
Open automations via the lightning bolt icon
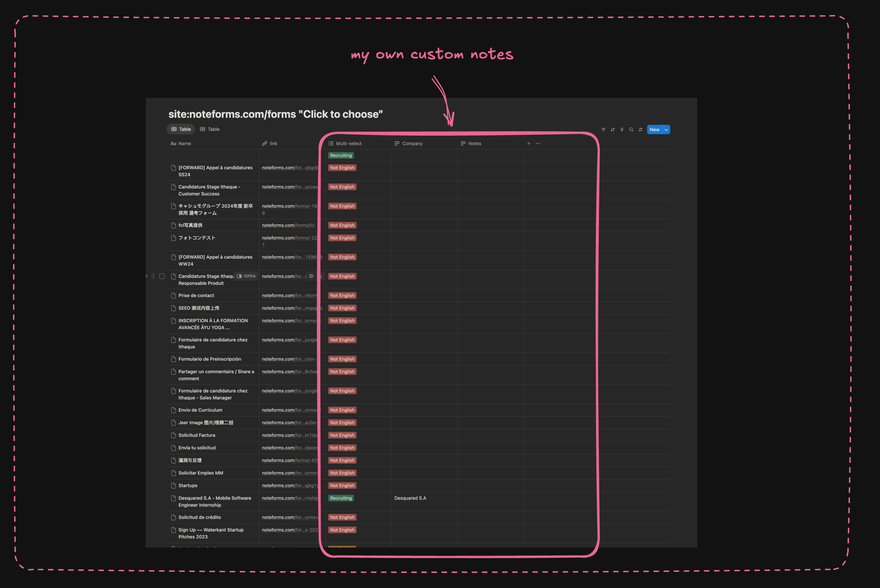tap(622, 129)
